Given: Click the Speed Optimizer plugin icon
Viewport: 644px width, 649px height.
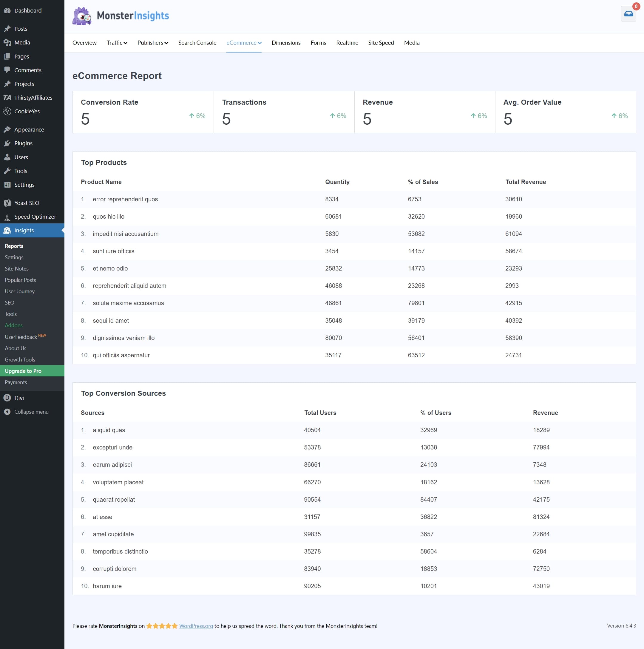Looking at the screenshot, I should coord(8,217).
